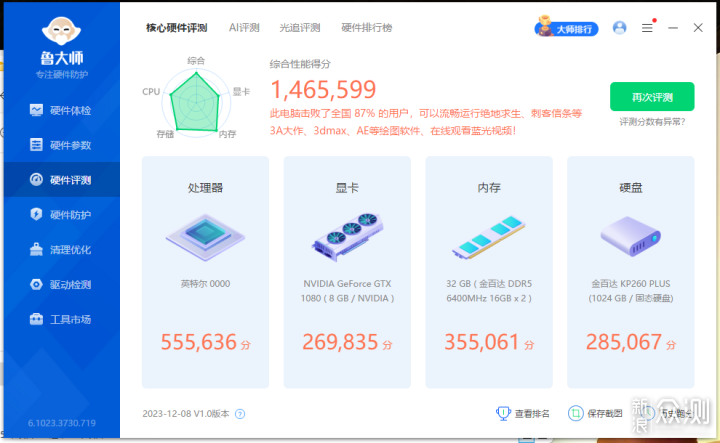Switch to the 光追评测 tab

[x=300, y=28]
